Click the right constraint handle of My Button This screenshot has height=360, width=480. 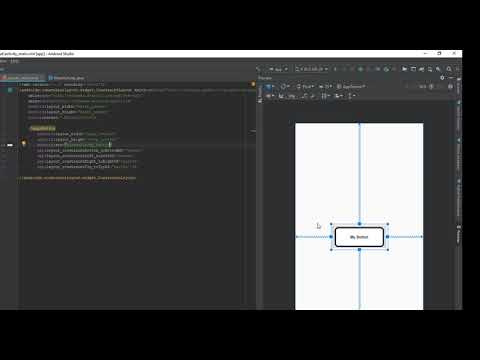pyautogui.click(x=388, y=237)
